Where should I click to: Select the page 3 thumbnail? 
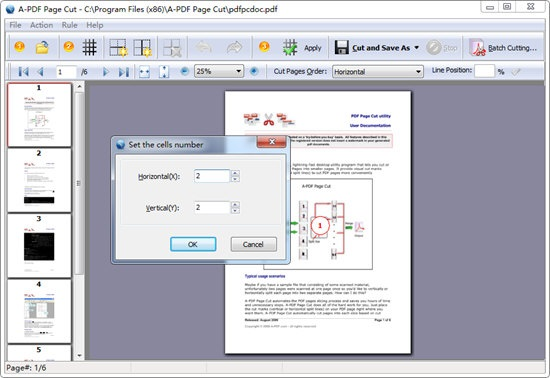tap(39, 245)
